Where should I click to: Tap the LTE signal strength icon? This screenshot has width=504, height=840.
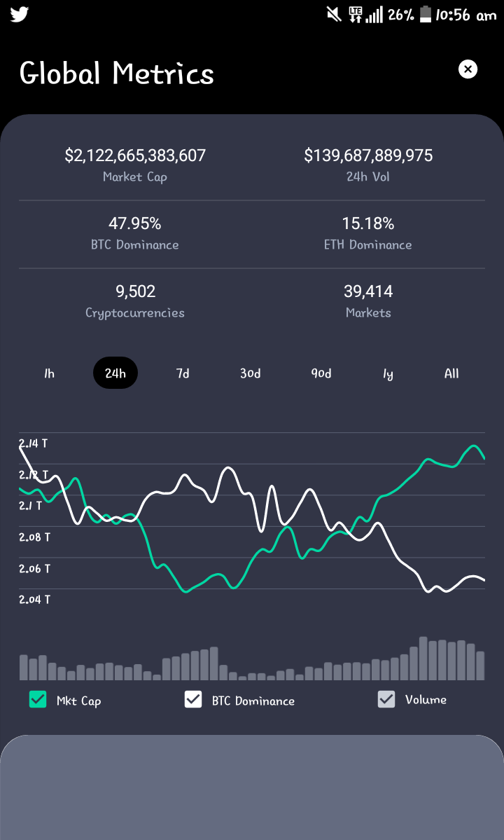(x=365, y=15)
